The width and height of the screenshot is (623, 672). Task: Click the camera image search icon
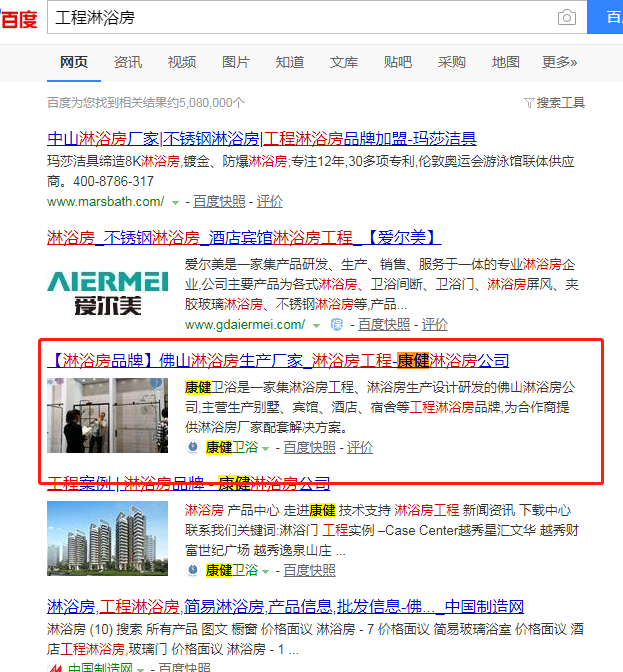click(566, 18)
